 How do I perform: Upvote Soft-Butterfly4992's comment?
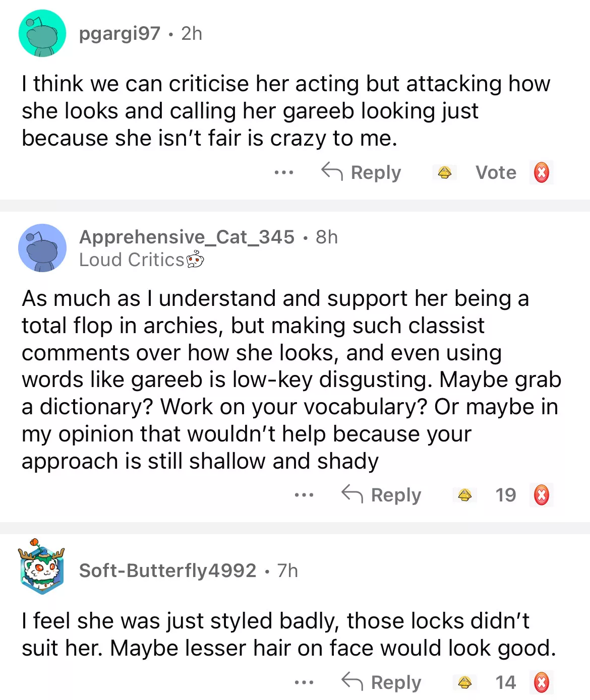click(464, 683)
